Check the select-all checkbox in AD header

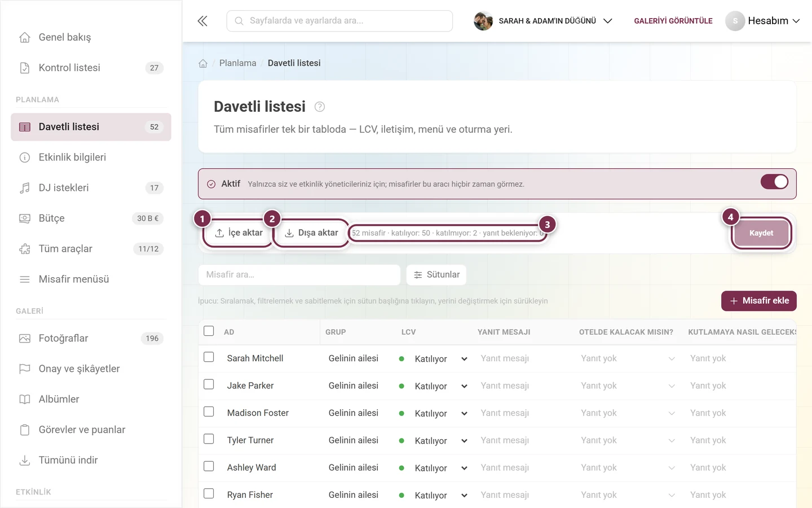[x=209, y=331]
